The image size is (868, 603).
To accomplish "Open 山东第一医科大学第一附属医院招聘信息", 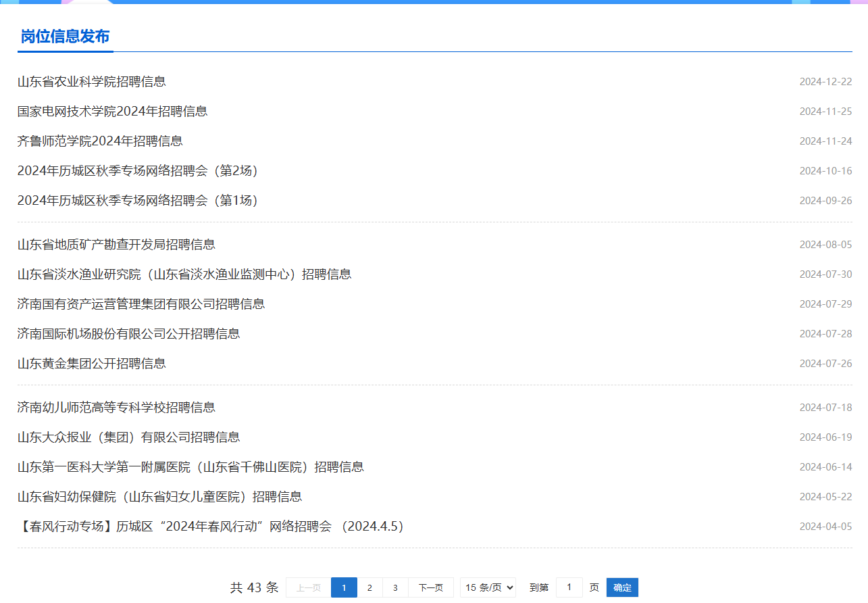I will [190, 467].
